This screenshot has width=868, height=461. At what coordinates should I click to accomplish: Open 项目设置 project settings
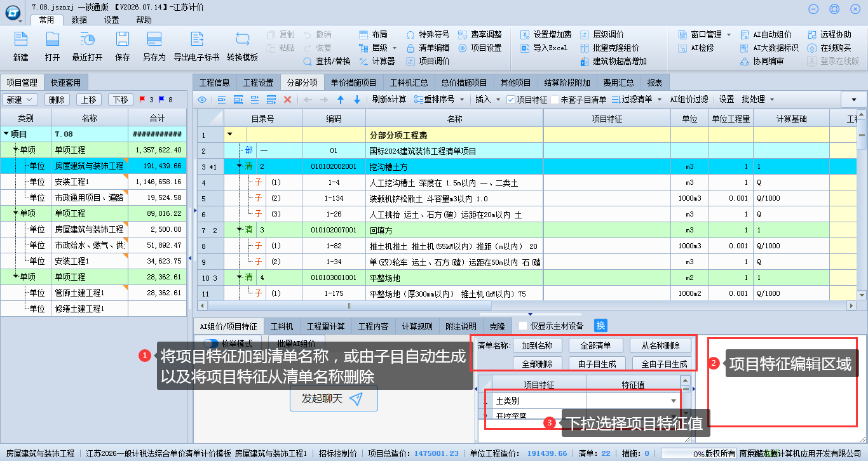pyautogui.click(x=480, y=48)
